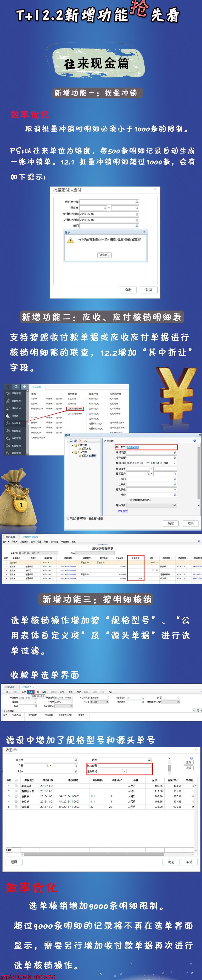Check the 应收单据按明细展示 option
The height and width of the screenshot is (980, 202).
128,500
